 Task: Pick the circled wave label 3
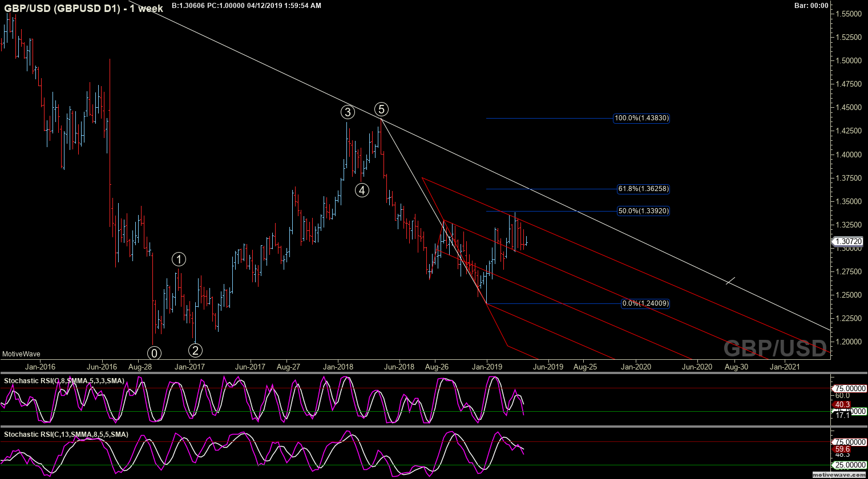point(348,112)
